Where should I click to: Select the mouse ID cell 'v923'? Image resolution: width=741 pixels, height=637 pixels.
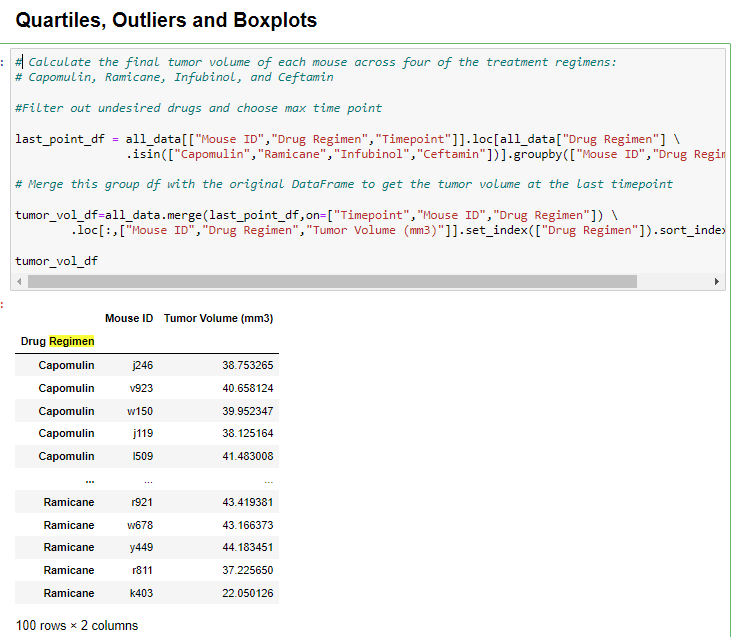pos(141,388)
